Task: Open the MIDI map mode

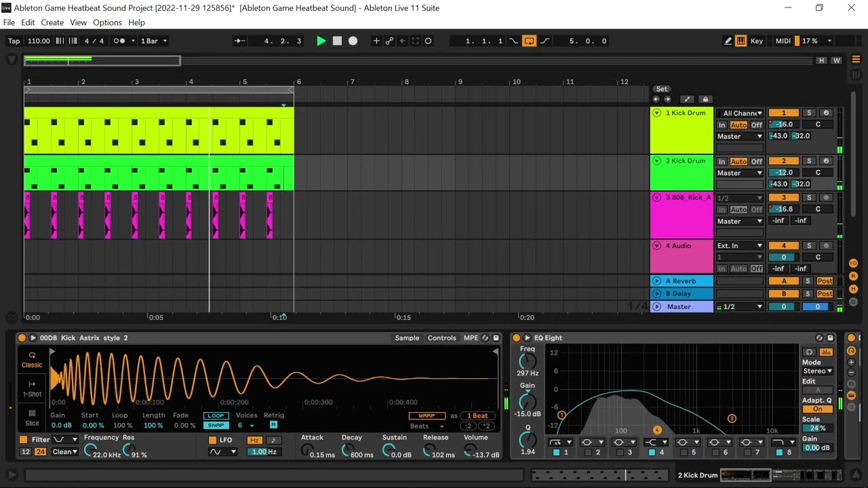Action: [x=783, y=41]
